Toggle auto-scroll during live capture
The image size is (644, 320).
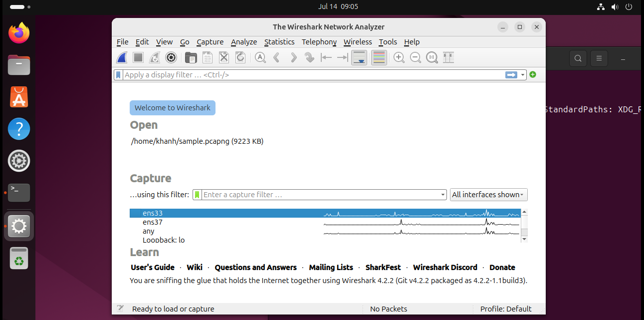point(359,58)
